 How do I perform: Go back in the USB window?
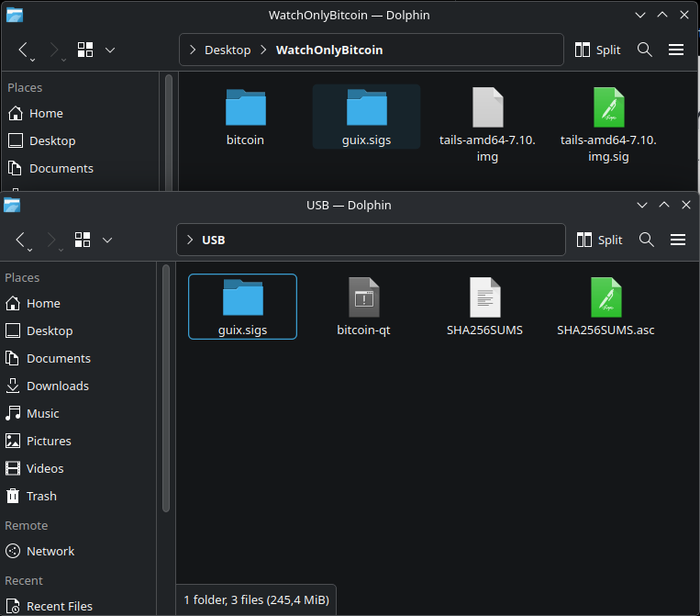(x=22, y=241)
